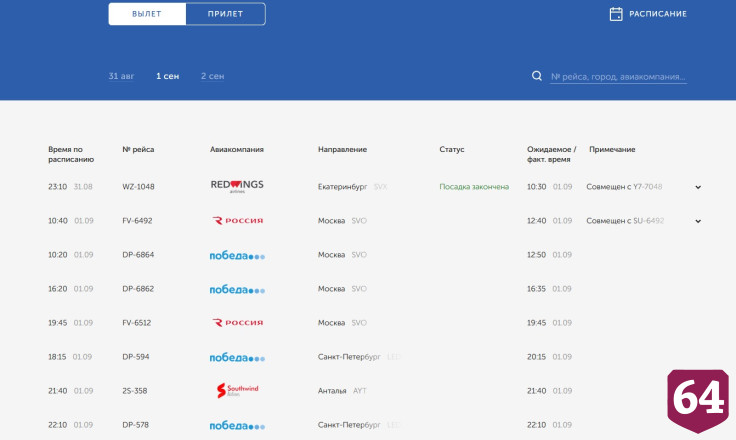Select flight number 2S-358

click(x=135, y=391)
